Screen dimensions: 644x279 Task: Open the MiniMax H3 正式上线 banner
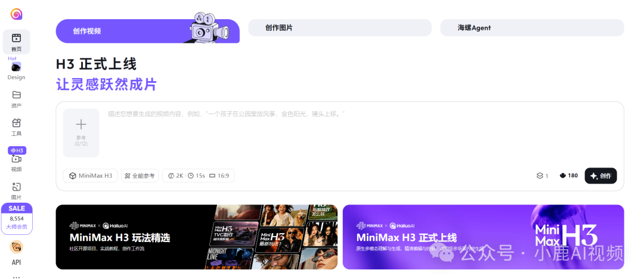483,237
